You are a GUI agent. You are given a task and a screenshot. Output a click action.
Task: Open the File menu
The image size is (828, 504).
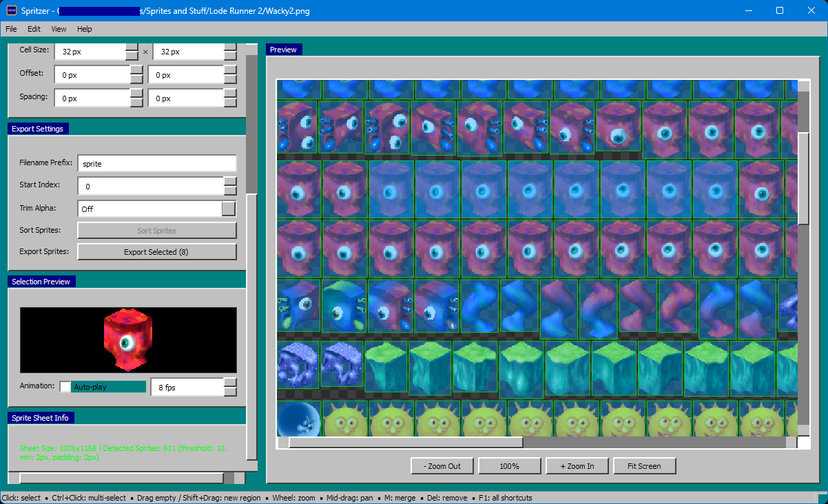click(x=11, y=29)
